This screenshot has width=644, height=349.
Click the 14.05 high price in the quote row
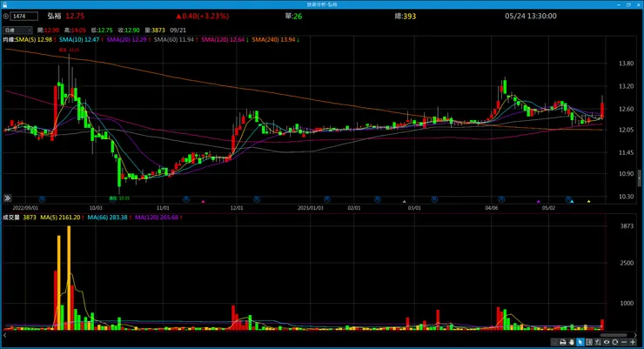[x=78, y=30]
